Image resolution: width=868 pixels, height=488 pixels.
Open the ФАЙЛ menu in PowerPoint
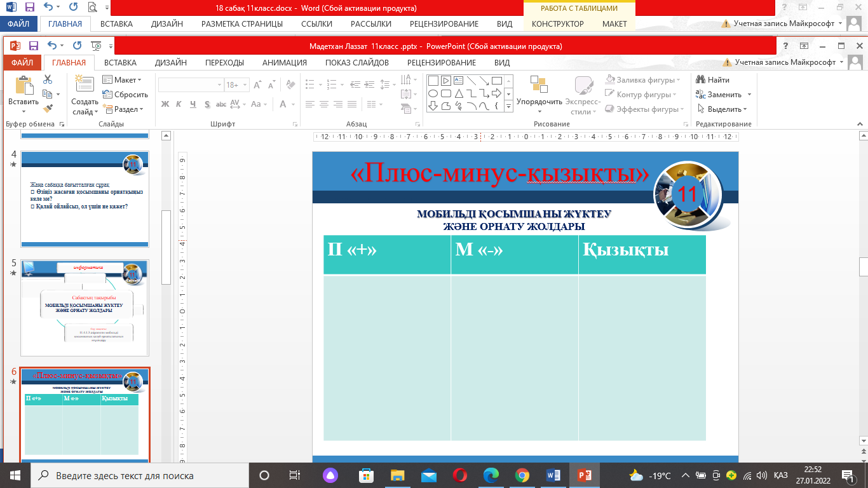pyautogui.click(x=22, y=63)
